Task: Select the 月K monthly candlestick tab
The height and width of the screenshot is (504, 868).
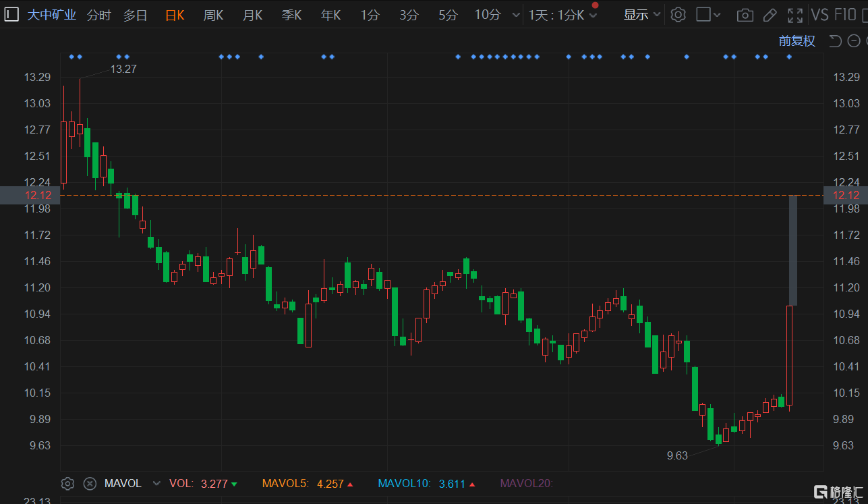Action: coord(253,15)
